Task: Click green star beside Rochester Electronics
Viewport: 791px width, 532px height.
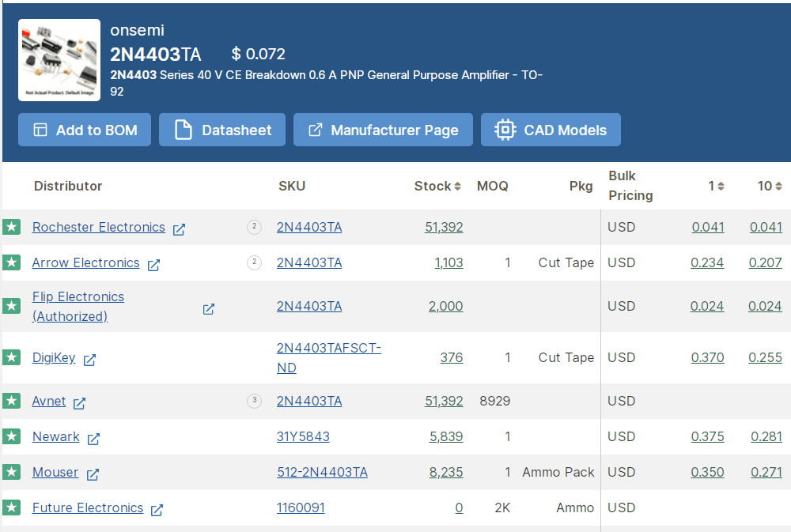Action: [x=12, y=227]
